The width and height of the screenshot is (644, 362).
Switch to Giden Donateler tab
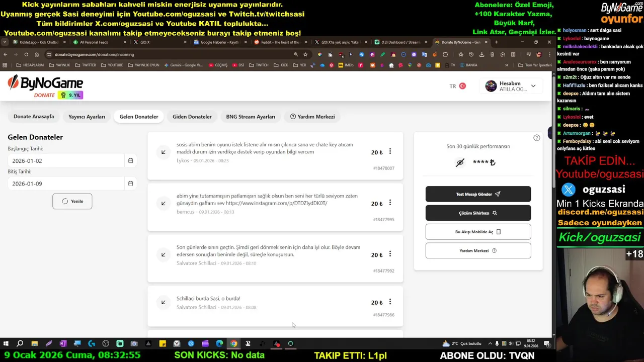coord(192,117)
